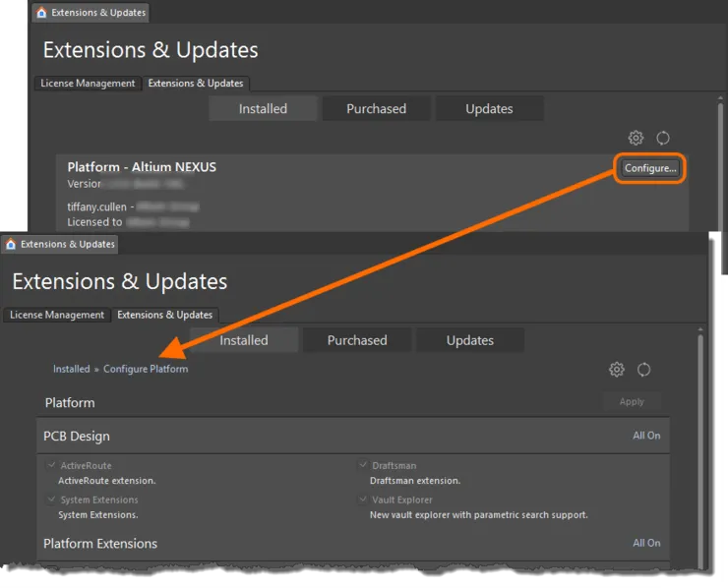Click the refresh icon in the back window
The height and width of the screenshot is (588, 728).
point(662,138)
